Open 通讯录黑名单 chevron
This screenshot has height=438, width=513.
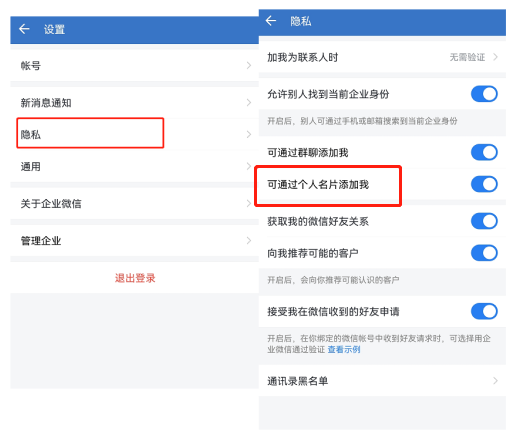coord(495,381)
